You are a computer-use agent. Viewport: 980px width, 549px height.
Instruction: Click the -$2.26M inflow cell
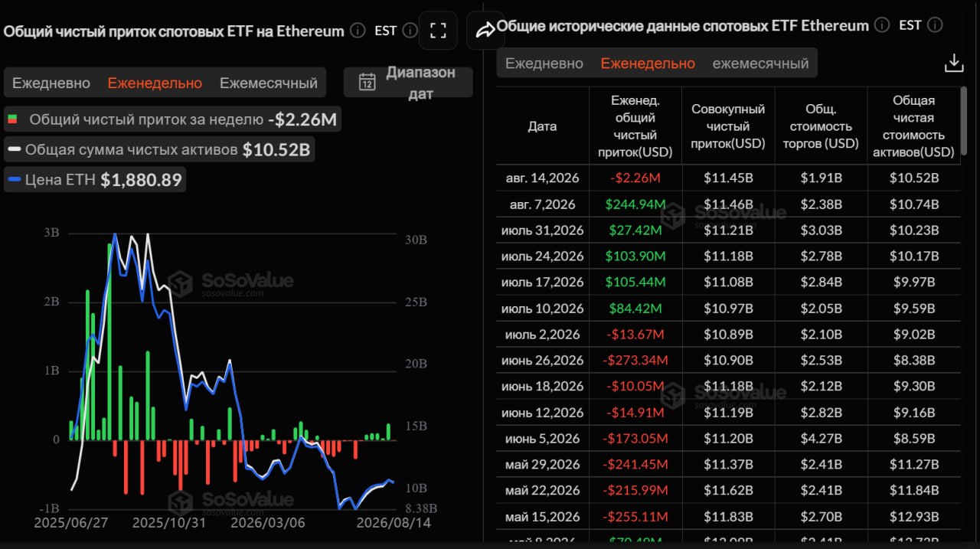click(635, 178)
